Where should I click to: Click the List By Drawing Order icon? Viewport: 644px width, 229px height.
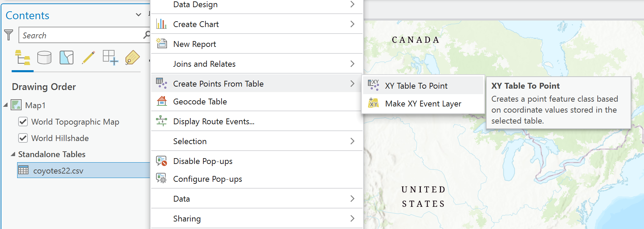23,58
